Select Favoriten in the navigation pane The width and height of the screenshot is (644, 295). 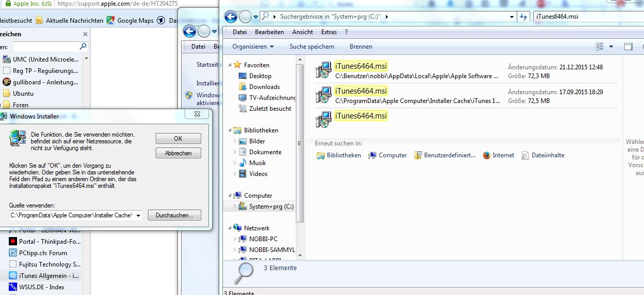click(x=257, y=65)
